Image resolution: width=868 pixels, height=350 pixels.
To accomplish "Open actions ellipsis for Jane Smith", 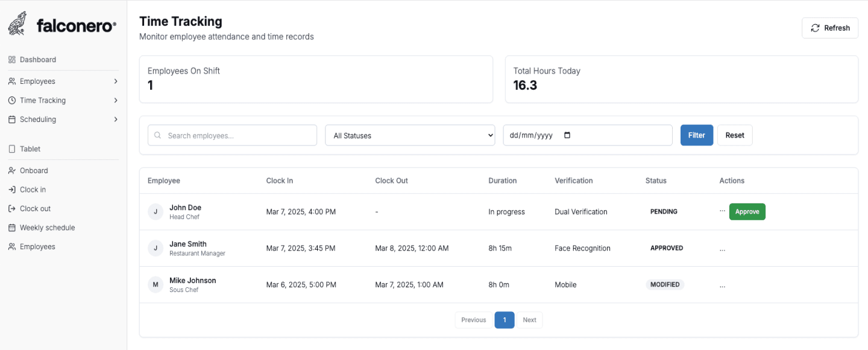I will (x=722, y=249).
